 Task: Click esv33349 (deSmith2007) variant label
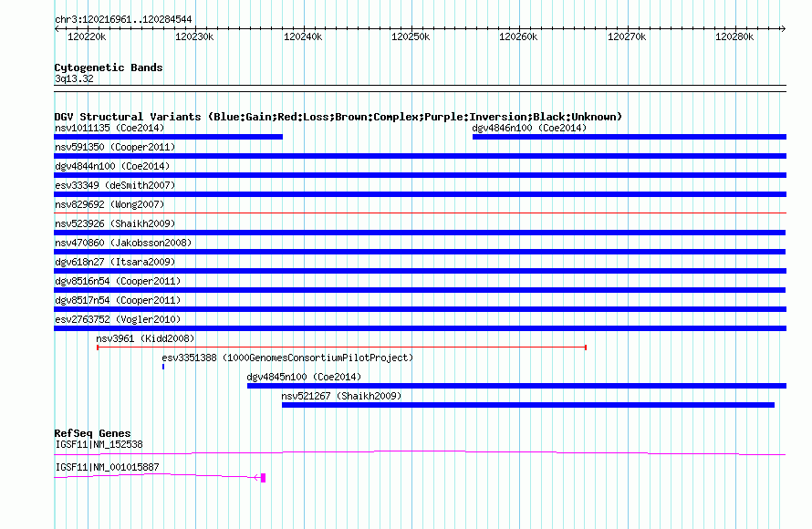115,185
